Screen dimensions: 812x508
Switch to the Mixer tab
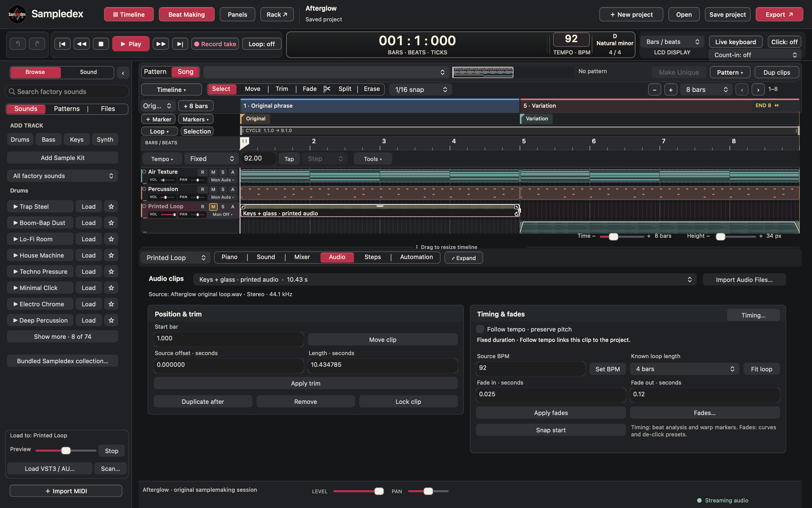pos(302,257)
